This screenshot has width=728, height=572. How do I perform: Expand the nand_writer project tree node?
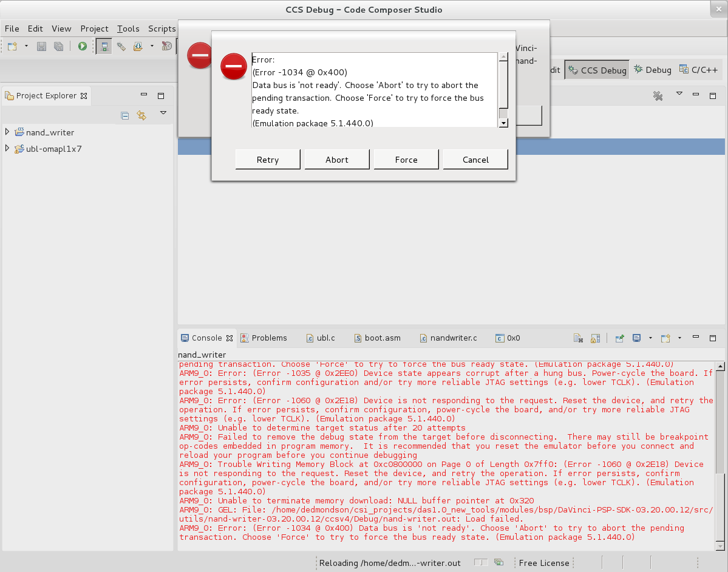[x=7, y=132]
